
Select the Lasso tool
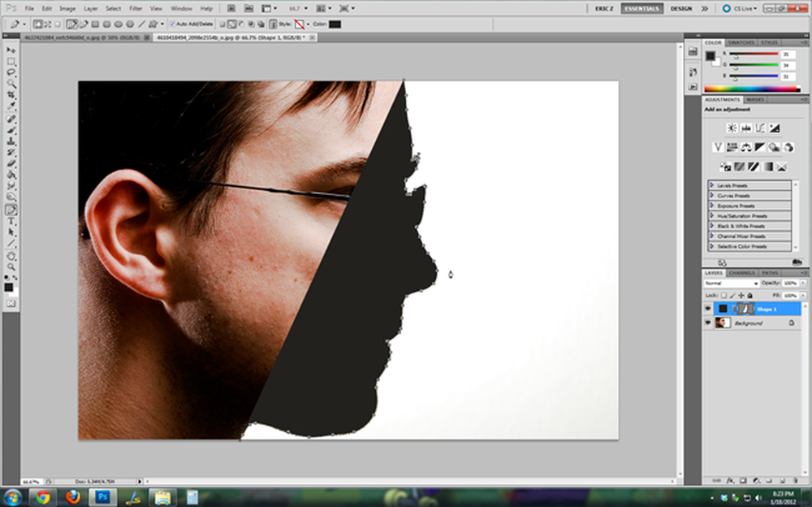coord(11,72)
